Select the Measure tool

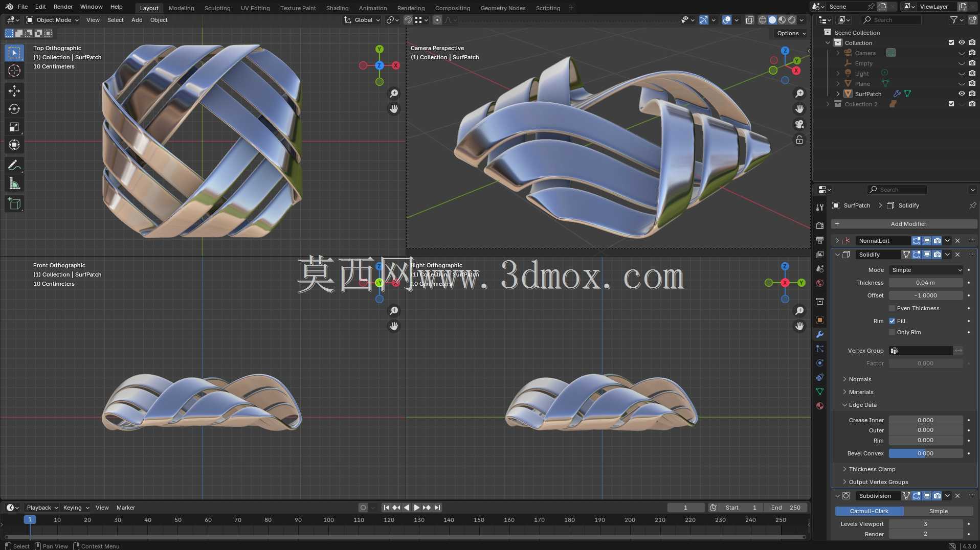pyautogui.click(x=14, y=184)
